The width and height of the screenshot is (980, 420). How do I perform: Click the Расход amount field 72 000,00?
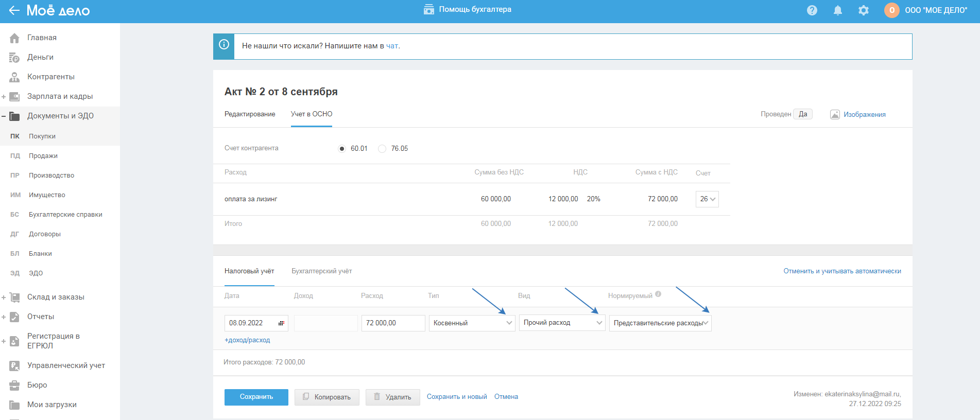(393, 323)
